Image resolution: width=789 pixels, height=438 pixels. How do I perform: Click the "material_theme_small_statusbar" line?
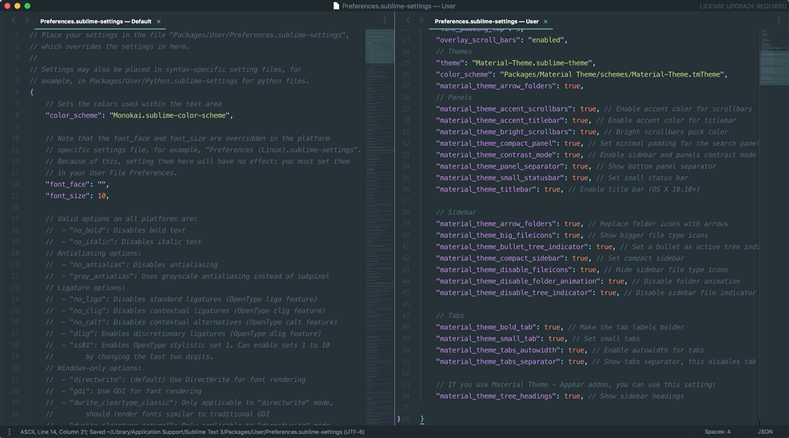coord(562,178)
